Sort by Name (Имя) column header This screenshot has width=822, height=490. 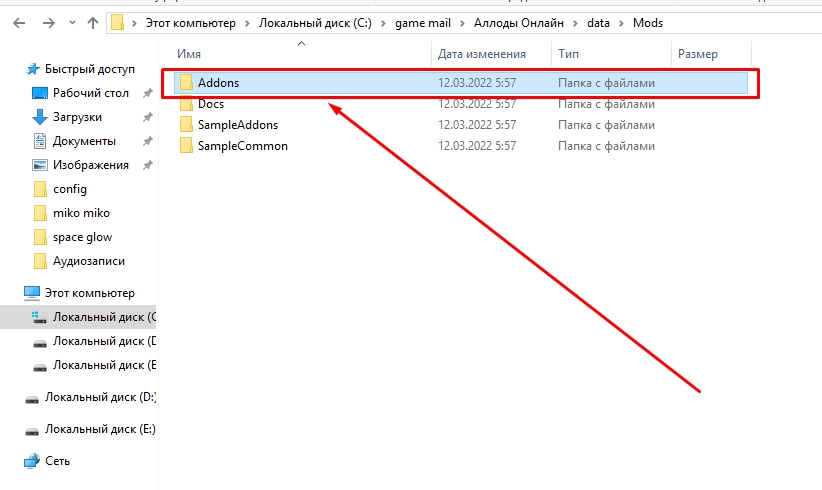point(188,53)
